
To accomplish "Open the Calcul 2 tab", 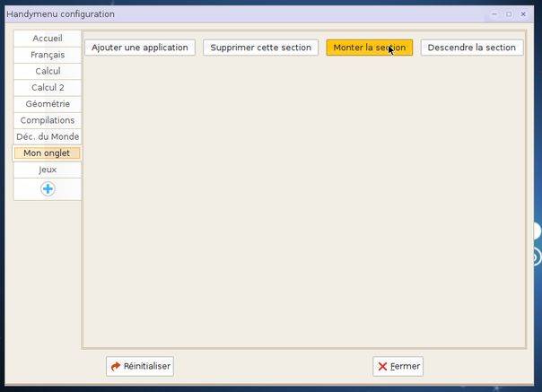I will [x=48, y=87].
